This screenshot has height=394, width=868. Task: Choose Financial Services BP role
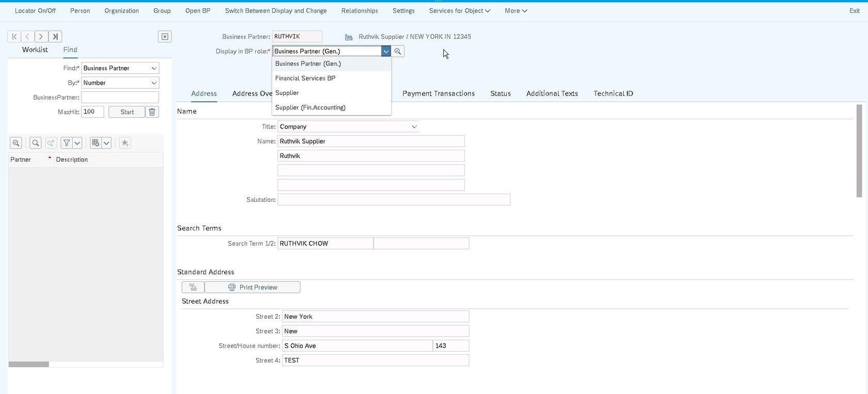[331, 78]
